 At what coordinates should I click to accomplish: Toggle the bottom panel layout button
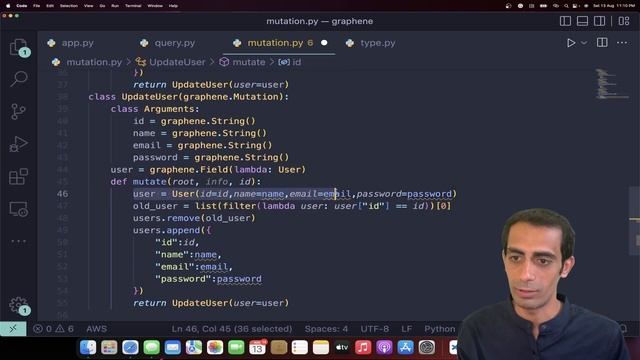(582, 21)
